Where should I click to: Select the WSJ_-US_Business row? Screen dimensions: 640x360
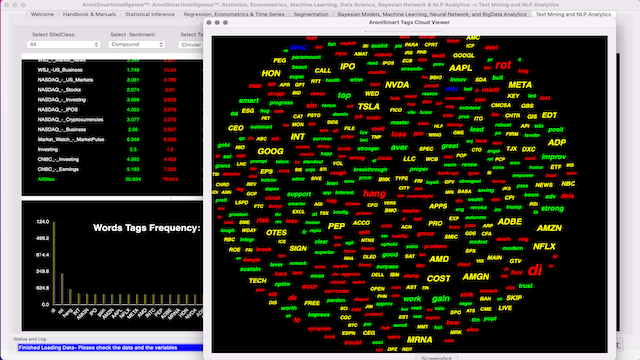[x=112, y=70]
